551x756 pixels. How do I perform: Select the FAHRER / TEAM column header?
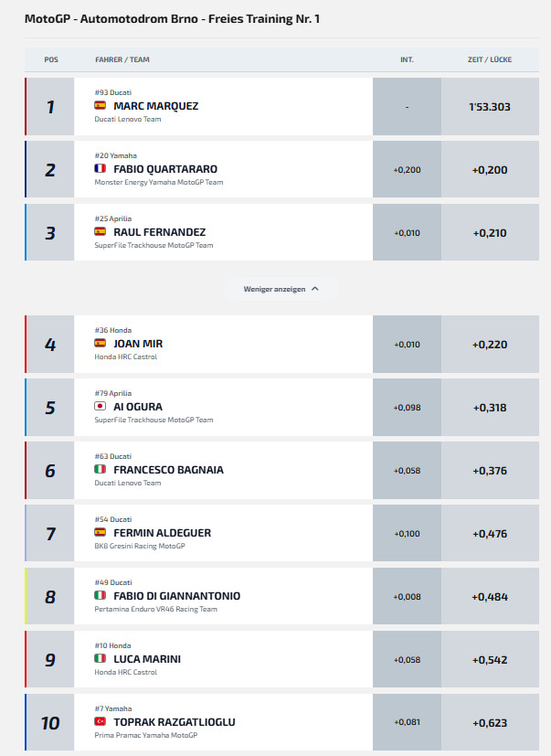tap(122, 59)
